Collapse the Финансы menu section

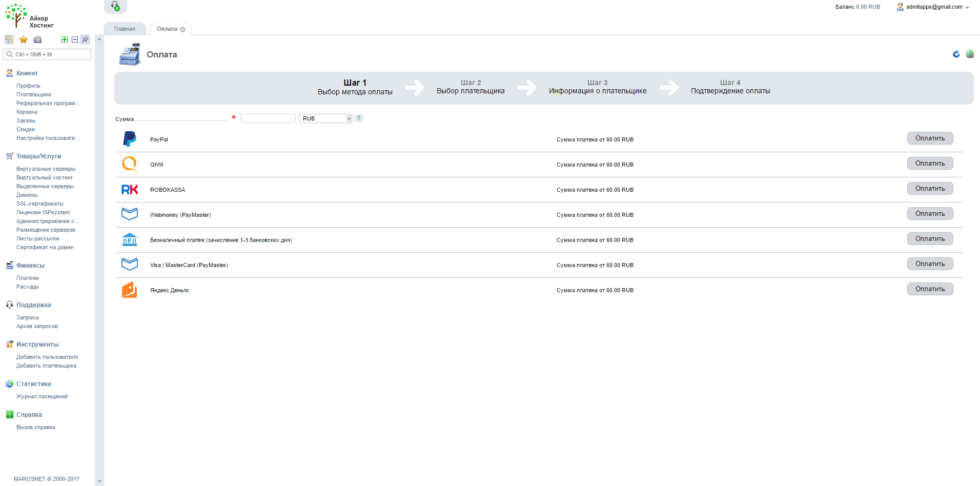(30, 266)
